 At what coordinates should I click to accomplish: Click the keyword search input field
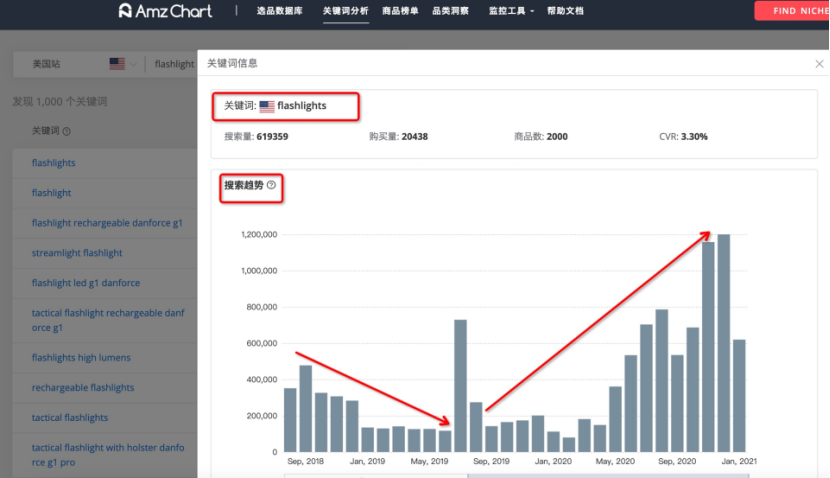[x=174, y=64]
